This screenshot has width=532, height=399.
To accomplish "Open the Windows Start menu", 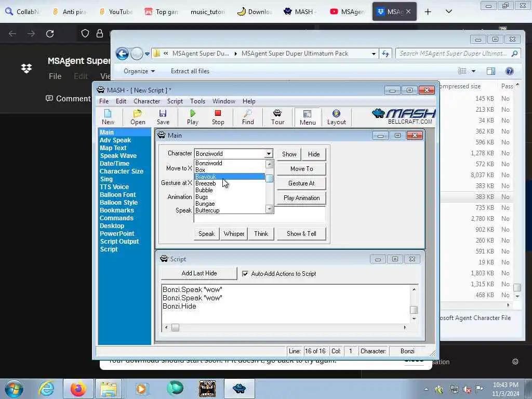I will [x=14, y=389].
